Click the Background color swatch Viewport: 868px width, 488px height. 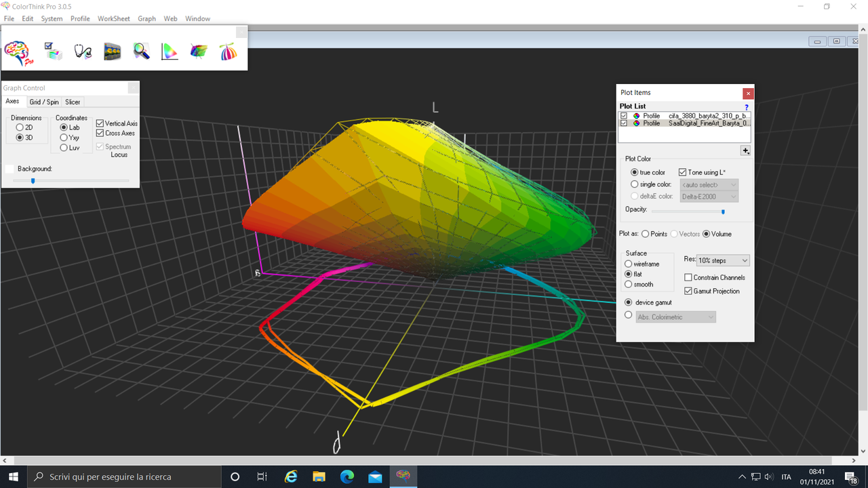(x=9, y=169)
